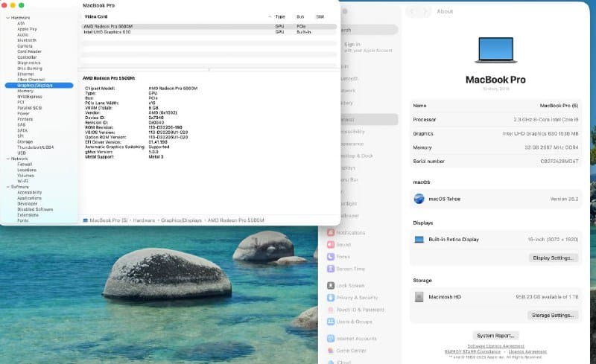Click the Internet Accounts icon
Viewport: 596px width, 364px height.
point(331,338)
